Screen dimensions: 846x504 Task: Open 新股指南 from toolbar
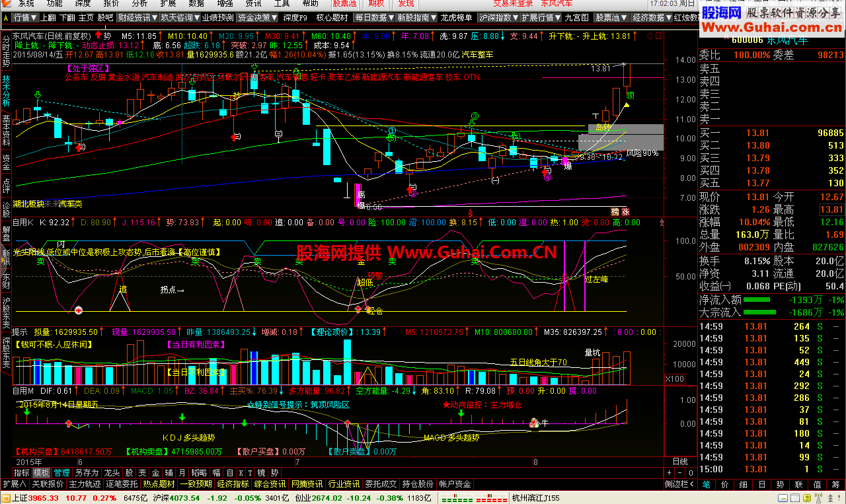point(416,18)
